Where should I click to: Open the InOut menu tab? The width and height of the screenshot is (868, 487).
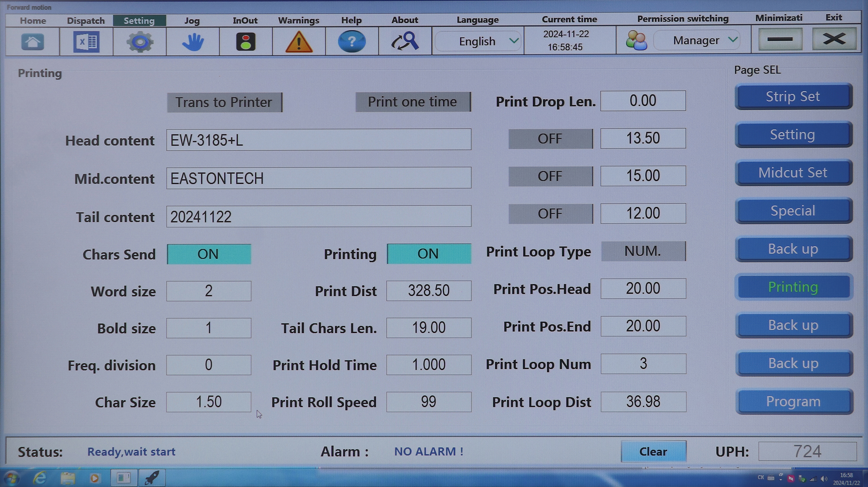coord(245,20)
